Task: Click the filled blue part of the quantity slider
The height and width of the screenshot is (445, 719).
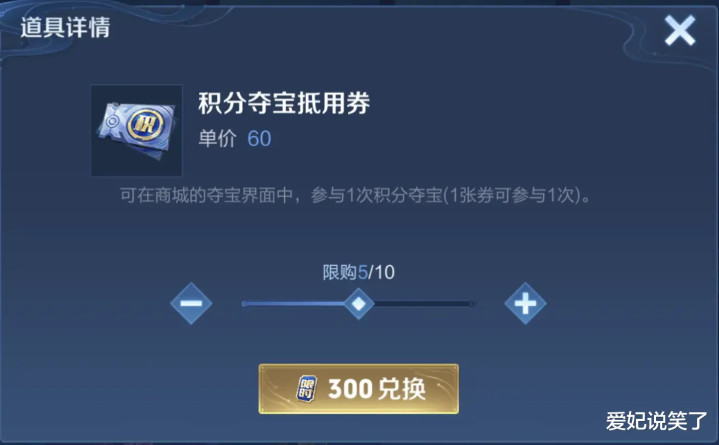Action: coord(293,303)
